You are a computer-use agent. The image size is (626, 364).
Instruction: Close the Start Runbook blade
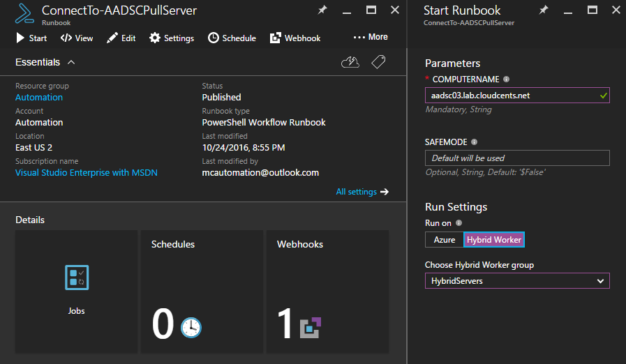[616, 10]
